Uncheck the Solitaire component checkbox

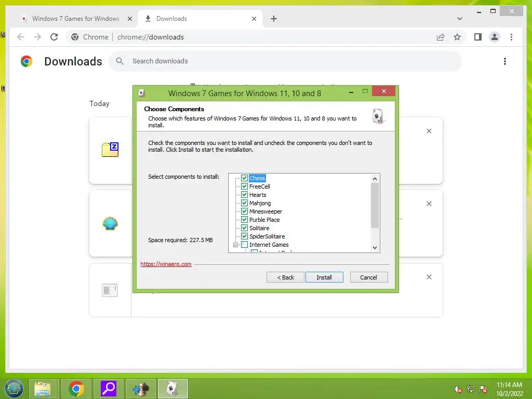click(244, 228)
